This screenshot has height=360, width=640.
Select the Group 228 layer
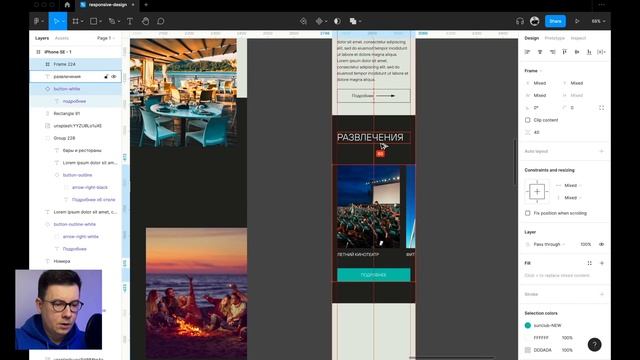(x=76, y=138)
